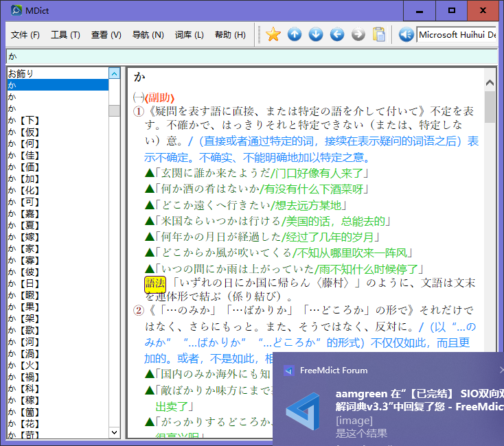
Task: Click the red 副助 part-of-speech tag
Action: coord(159,97)
